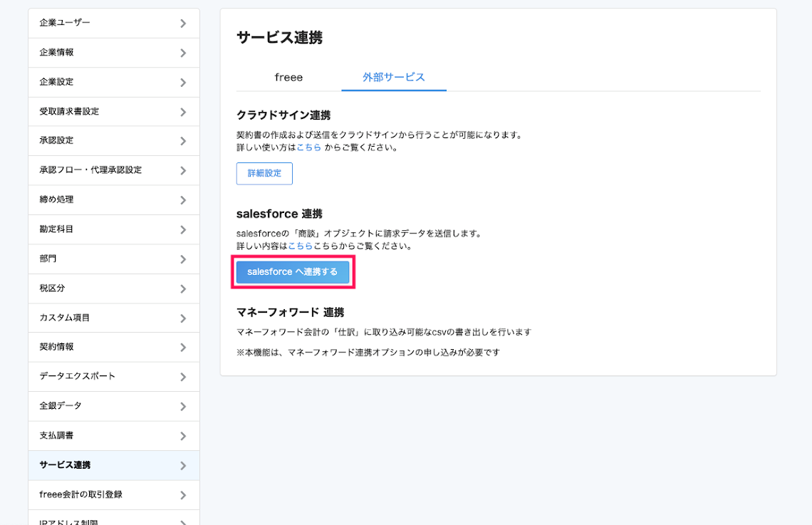Open the 企業情報 menu item
The image size is (812, 525).
pos(114,52)
